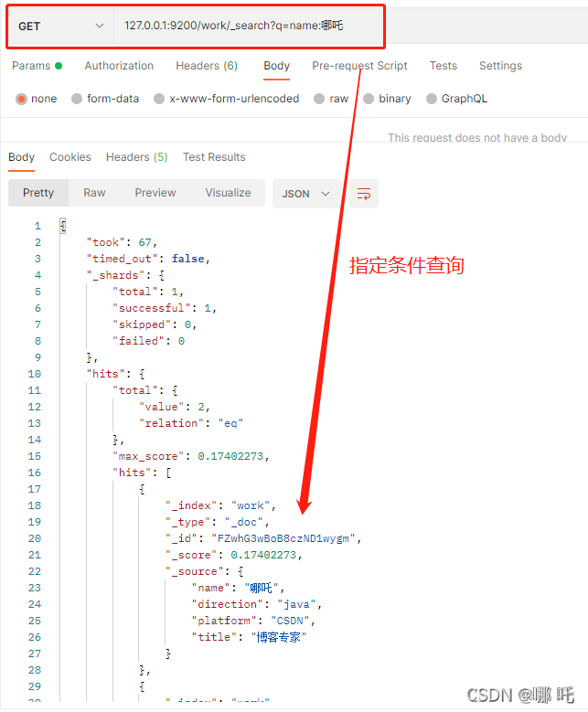Click line number 12 in gutter
This screenshot has height=712, width=588.
coord(35,407)
